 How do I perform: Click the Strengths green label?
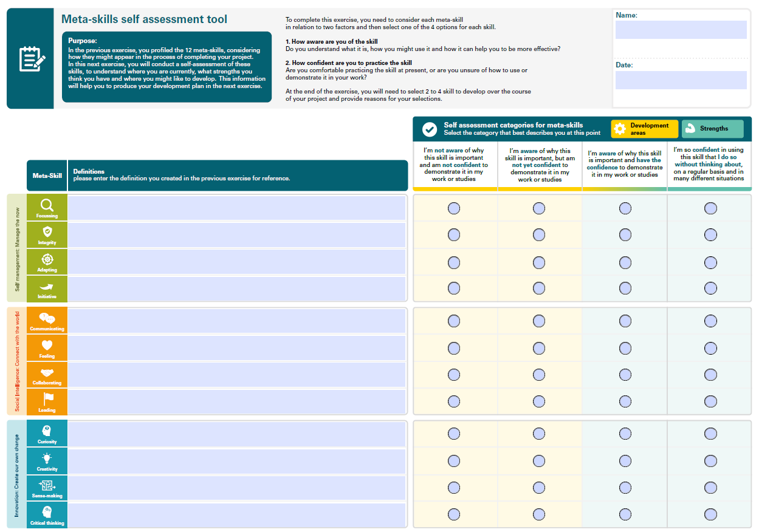tap(712, 129)
